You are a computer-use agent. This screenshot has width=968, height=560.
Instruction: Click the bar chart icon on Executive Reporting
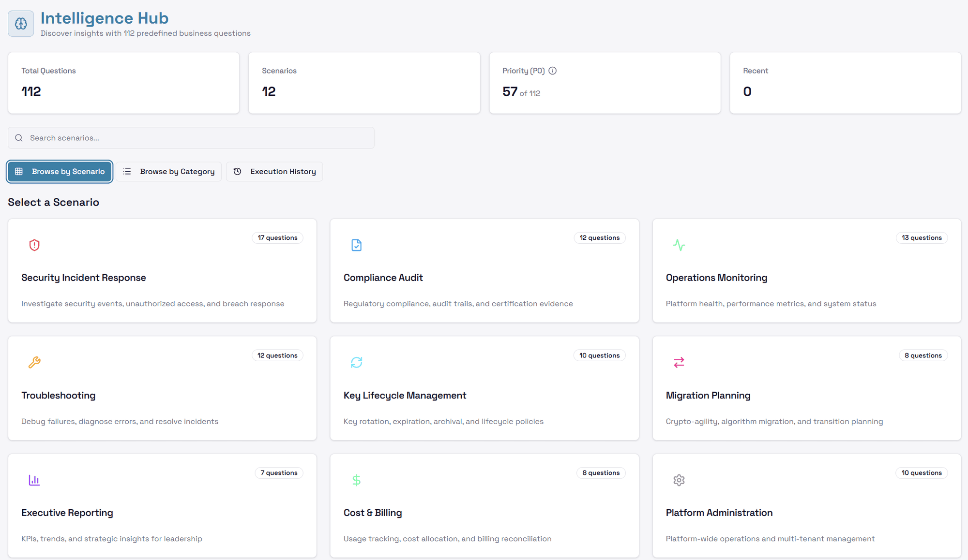point(34,480)
